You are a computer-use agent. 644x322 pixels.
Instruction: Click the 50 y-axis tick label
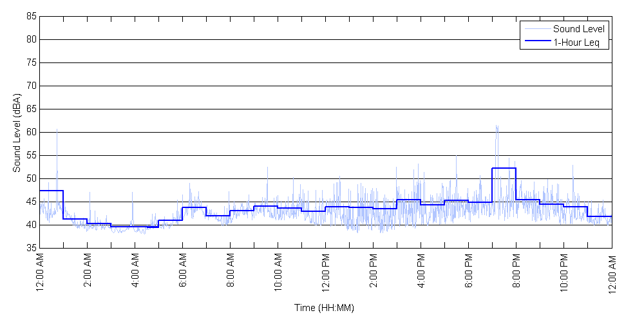30,178
